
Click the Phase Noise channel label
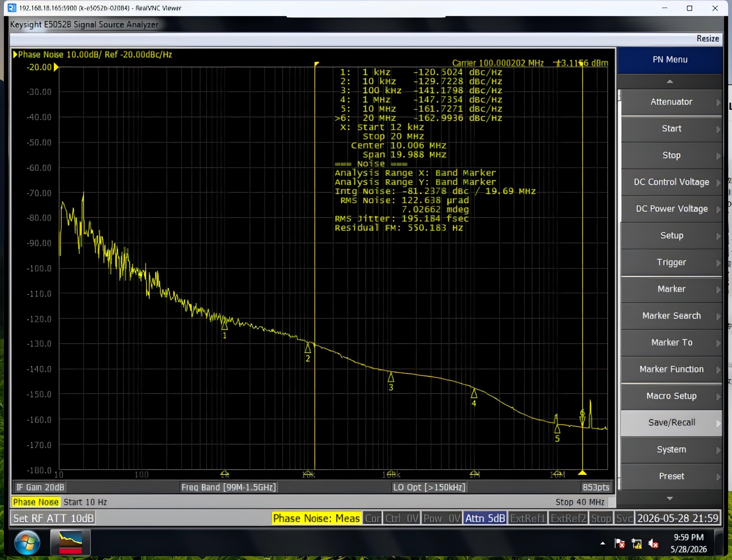tap(36, 502)
